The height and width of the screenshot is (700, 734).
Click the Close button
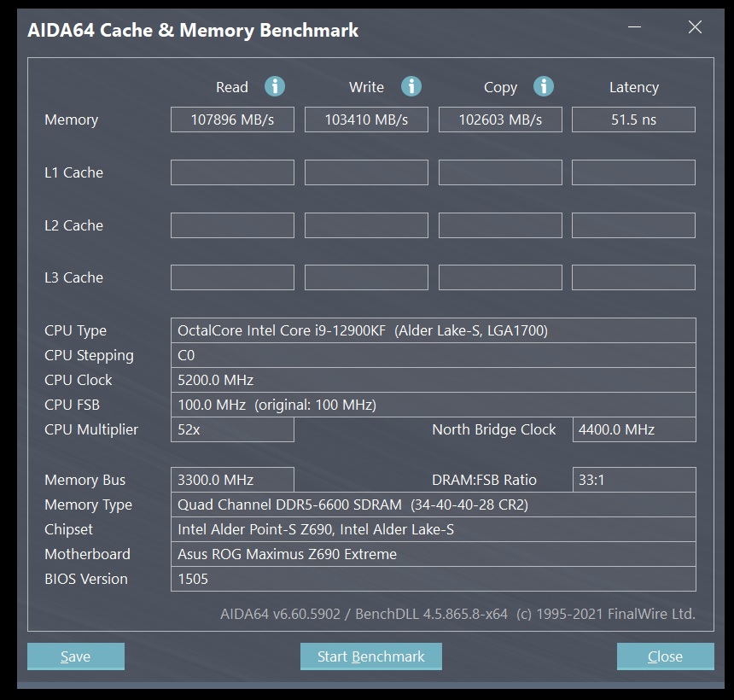tap(665, 656)
